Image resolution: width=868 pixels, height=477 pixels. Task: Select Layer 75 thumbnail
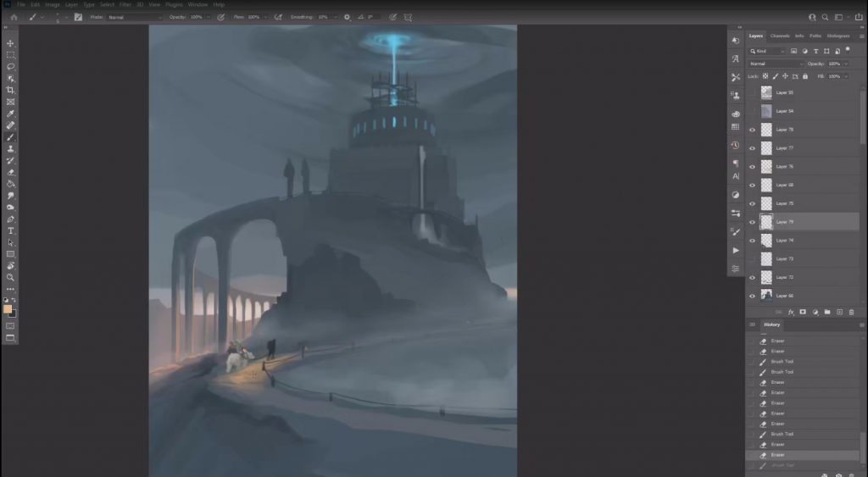pyautogui.click(x=766, y=203)
